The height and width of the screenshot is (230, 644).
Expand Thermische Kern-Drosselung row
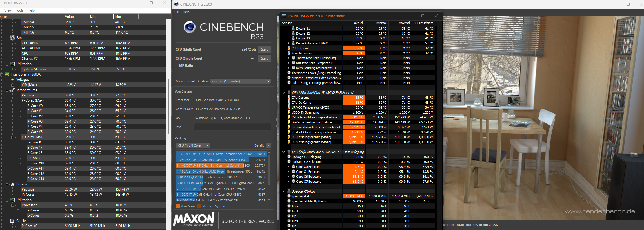(288, 58)
